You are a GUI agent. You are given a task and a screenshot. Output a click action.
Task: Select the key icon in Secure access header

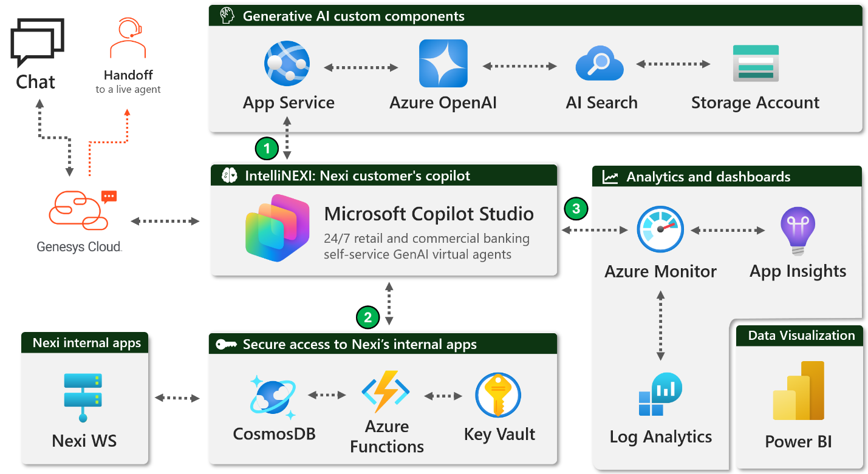(226, 344)
